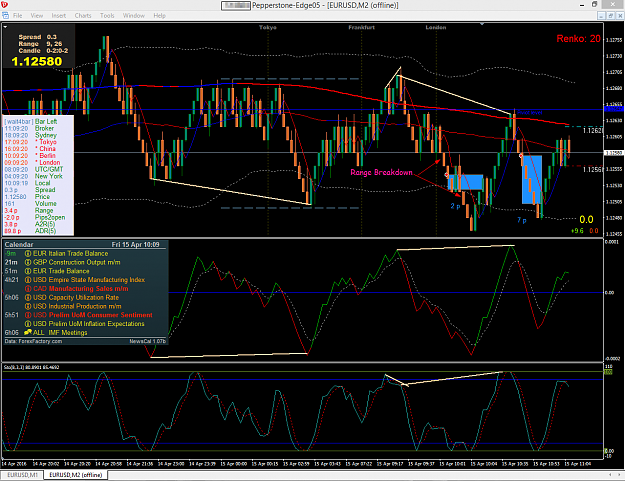Click the EUR Italian Trade Balance impact icon

(28, 253)
